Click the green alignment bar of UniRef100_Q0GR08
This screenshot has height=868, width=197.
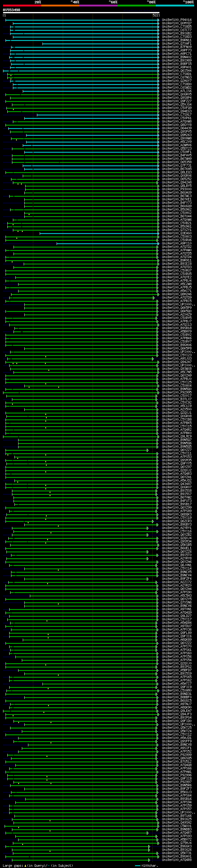pos(82,416)
